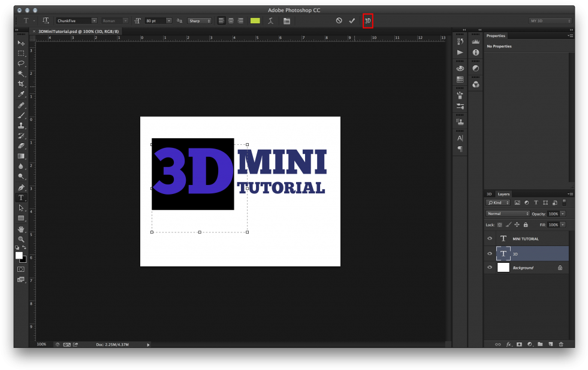
Task: Choose the Crop tool
Action: pyautogui.click(x=21, y=84)
